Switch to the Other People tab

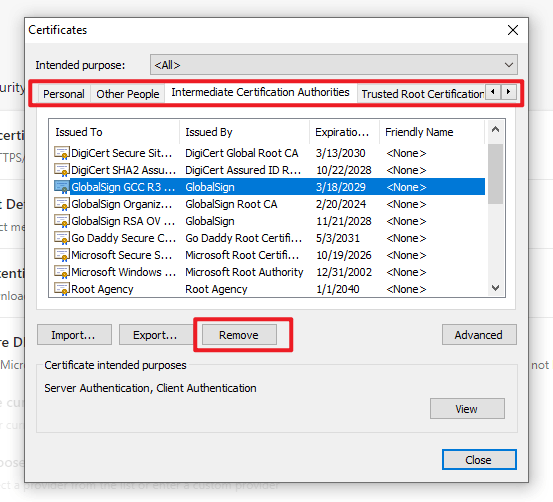coord(128,94)
